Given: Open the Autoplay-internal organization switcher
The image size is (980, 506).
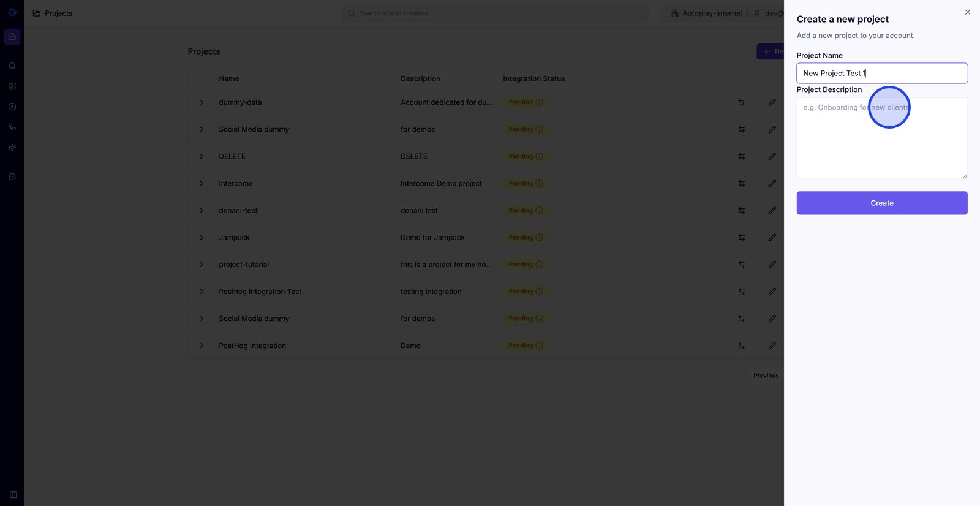Looking at the screenshot, I should coord(706,13).
